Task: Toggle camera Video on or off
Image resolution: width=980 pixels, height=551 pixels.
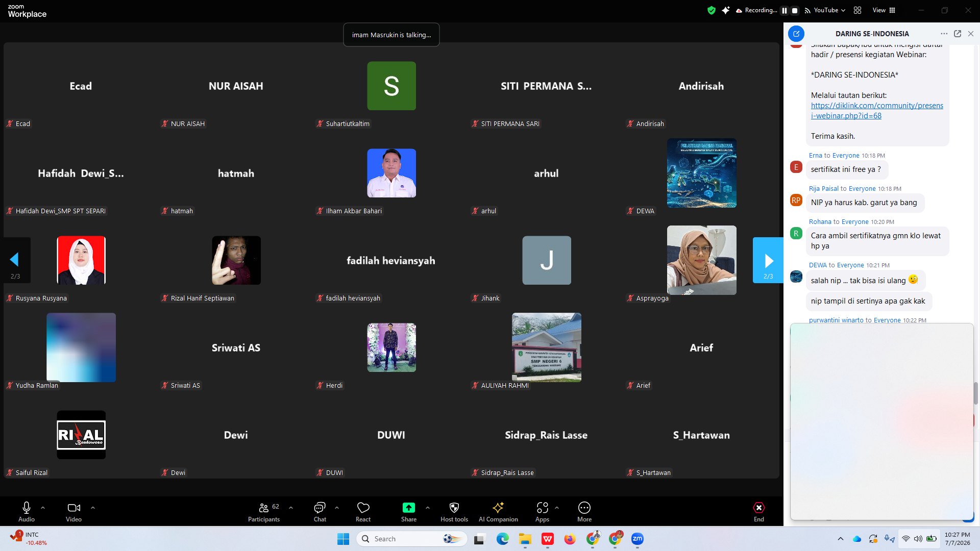Action: coord(73,512)
